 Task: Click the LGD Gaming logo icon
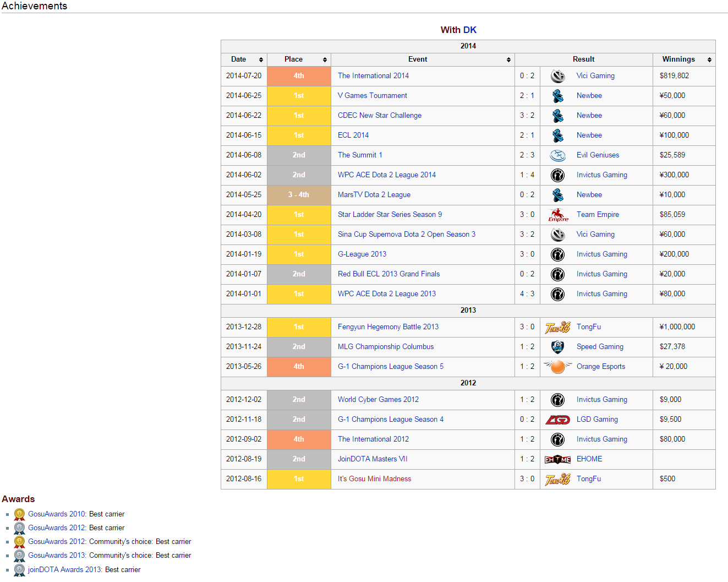(x=557, y=420)
